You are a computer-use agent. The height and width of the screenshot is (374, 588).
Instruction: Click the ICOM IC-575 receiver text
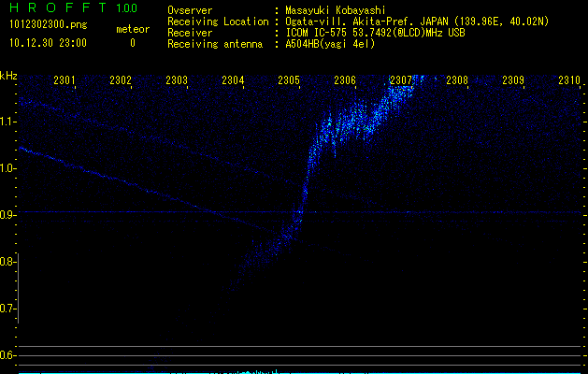point(375,33)
